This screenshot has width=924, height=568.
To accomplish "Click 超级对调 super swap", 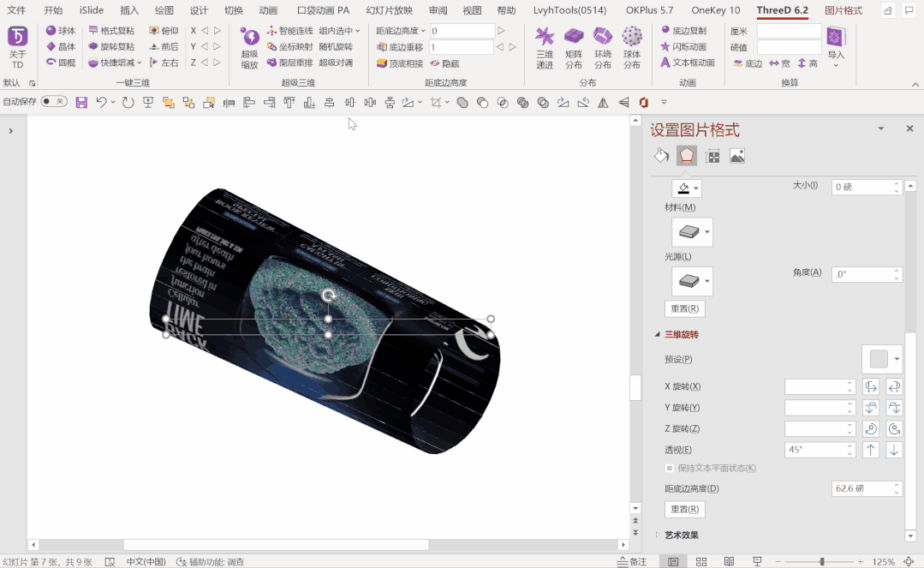I will [336, 62].
